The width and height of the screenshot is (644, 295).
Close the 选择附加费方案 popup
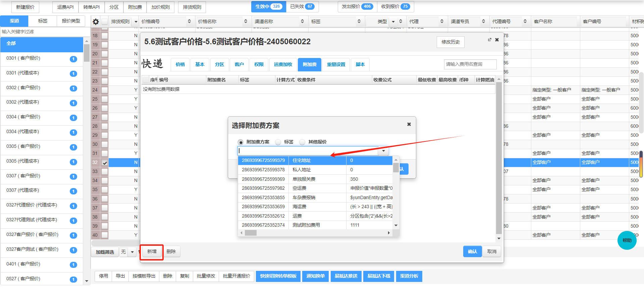(x=409, y=124)
